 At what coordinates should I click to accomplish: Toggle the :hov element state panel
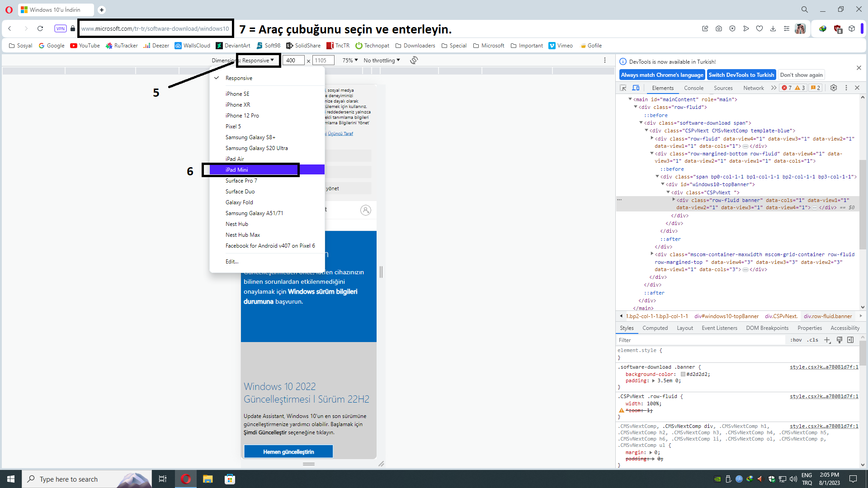pos(796,340)
